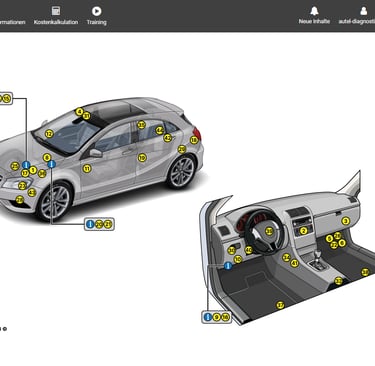Open the Training play icon
The height and width of the screenshot is (366, 375).
(97, 11)
